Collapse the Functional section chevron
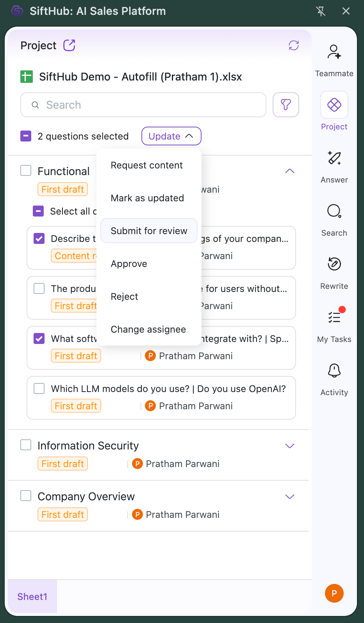Screen dimensions: 364x623 tap(290, 171)
